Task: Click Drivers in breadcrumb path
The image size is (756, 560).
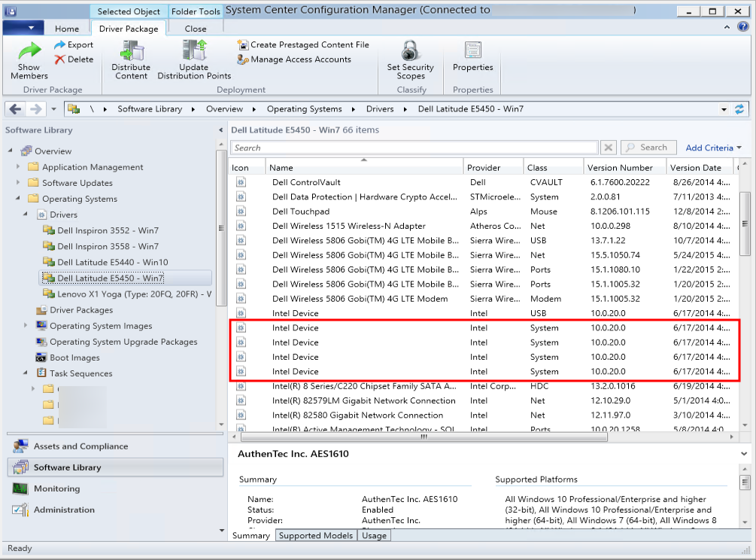Action: pos(380,109)
